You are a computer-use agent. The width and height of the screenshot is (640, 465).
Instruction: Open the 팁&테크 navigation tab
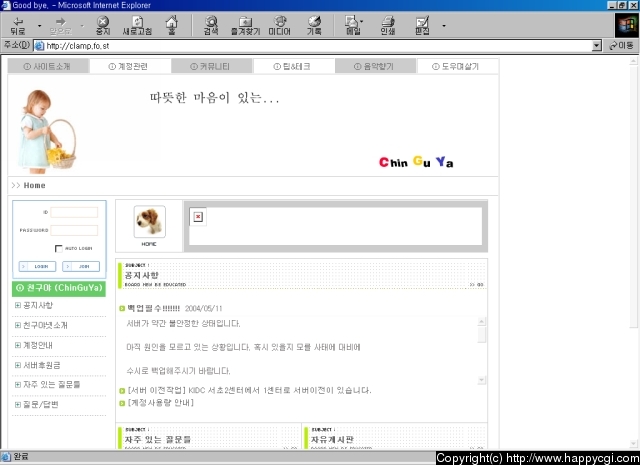(x=293, y=67)
